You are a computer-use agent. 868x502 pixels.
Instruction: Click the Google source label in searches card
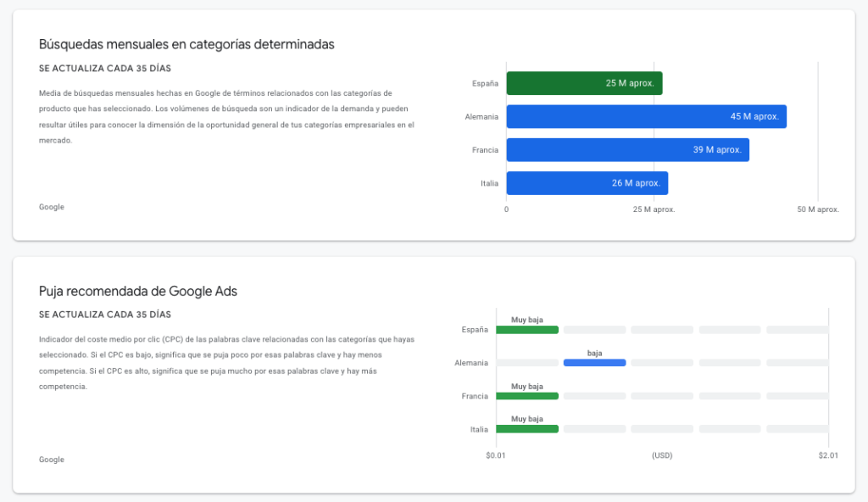pos(52,207)
